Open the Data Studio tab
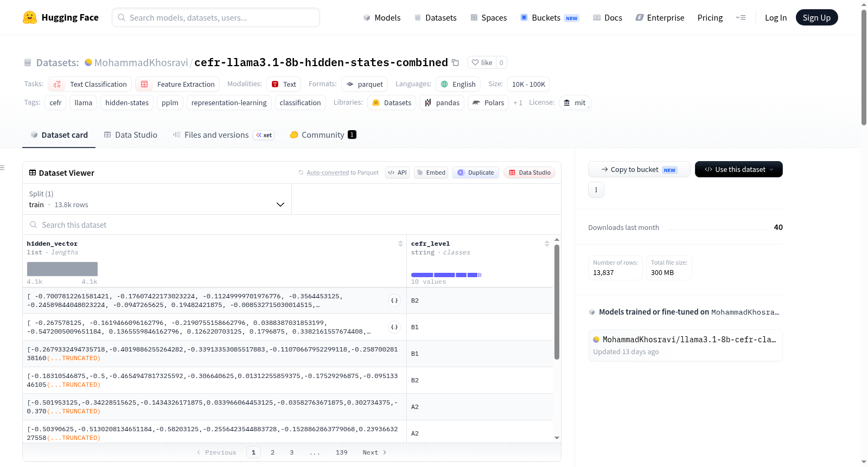868x467 pixels. click(131, 135)
